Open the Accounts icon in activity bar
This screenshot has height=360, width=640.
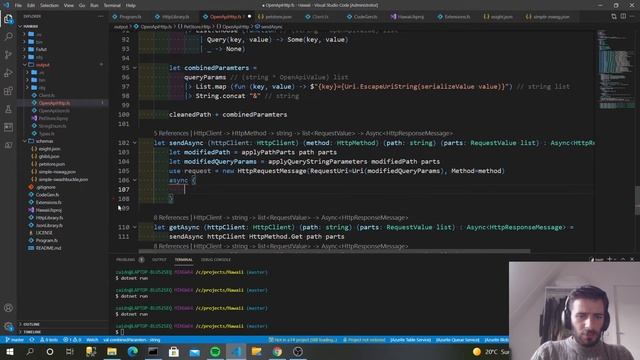click(x=8, y=308)
